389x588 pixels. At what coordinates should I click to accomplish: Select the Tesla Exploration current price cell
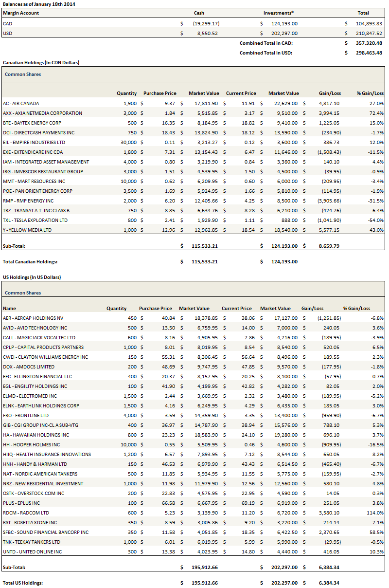[248, 220]
